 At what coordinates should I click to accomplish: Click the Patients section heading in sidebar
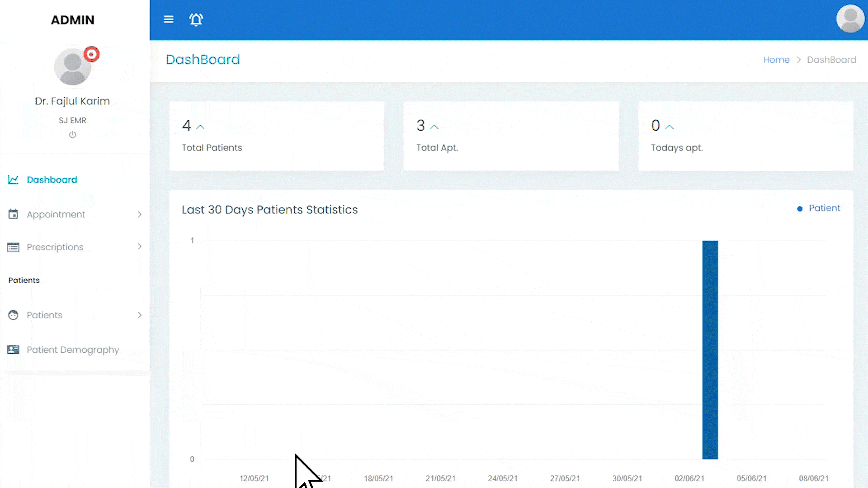[x=24, y=280]
